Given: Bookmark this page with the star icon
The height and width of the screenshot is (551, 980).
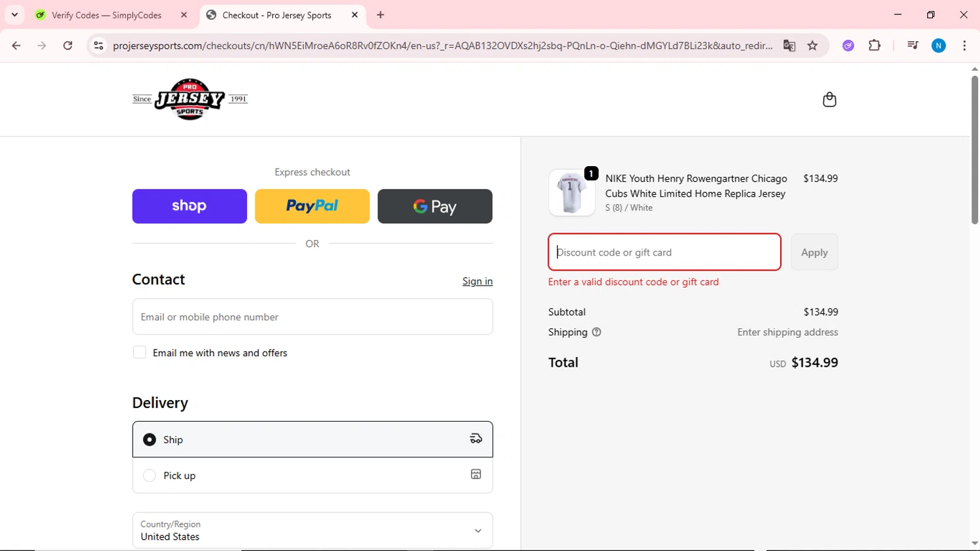Looking at the screenshot, I should click(813, 46).
